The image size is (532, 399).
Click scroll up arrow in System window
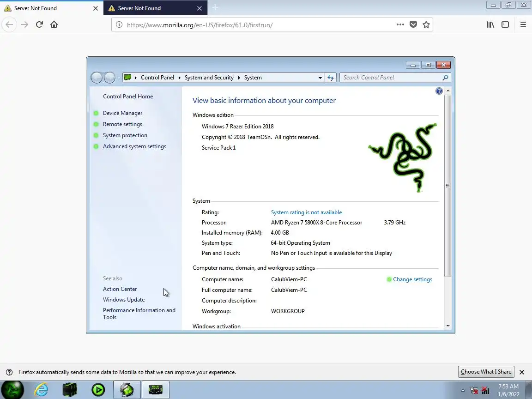448,91
